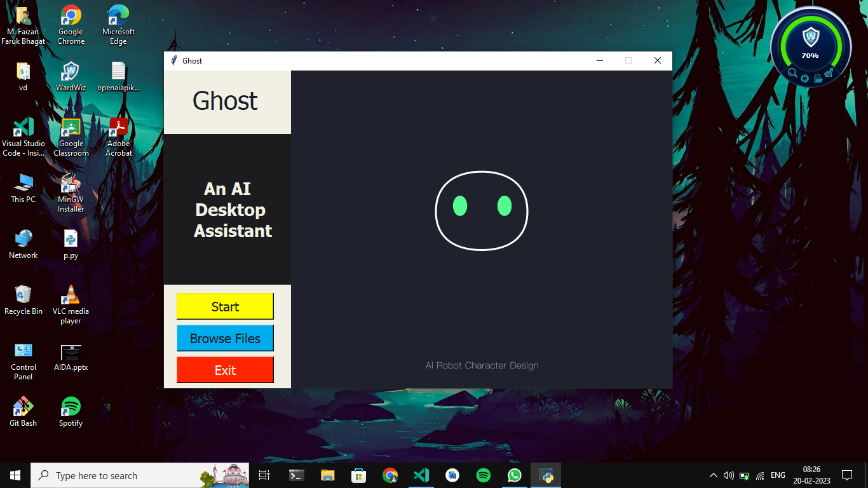This screenshot has height=488, width=868.
Task: Click the ENG language indicator
Action: point(778,475)
